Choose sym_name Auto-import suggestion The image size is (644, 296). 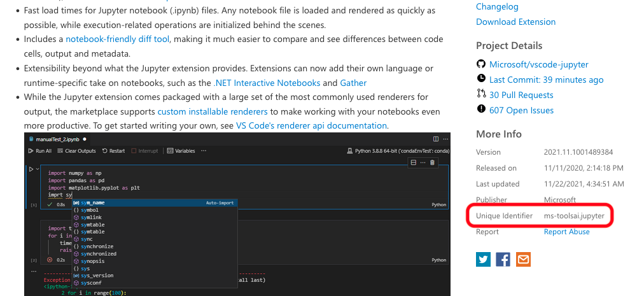(x=155, y=202)
